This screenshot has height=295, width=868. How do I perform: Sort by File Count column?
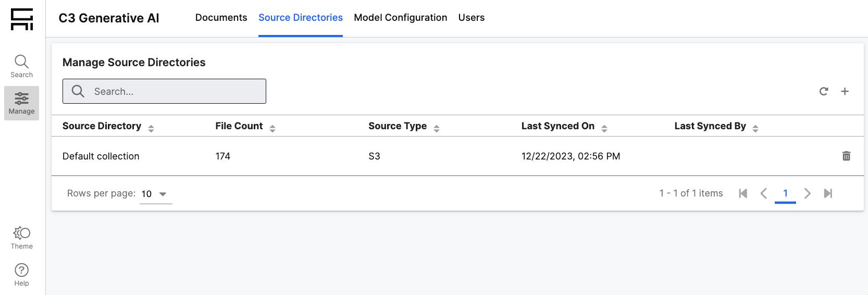[272, 128]
